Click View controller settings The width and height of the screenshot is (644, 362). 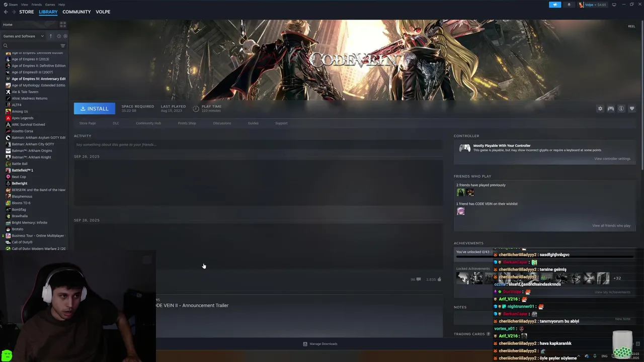click(x=612, y=159)
